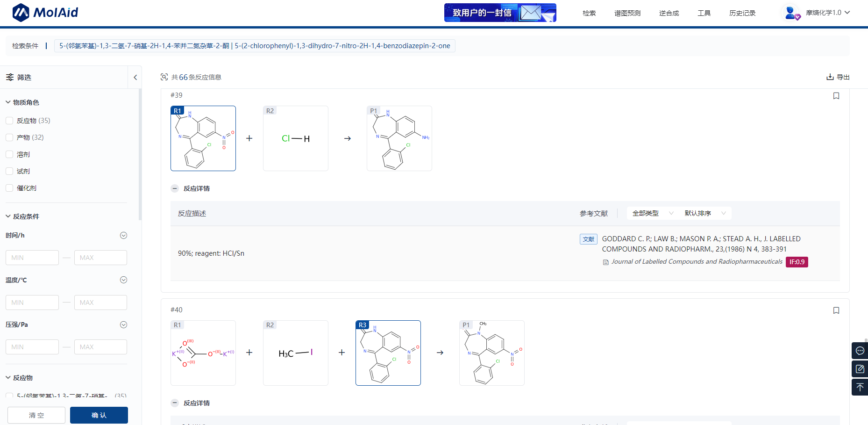Image resolution: width=868 pixels, height=425 pixels.
Task: Open the 逆合成 menu item
Action: 669,13
